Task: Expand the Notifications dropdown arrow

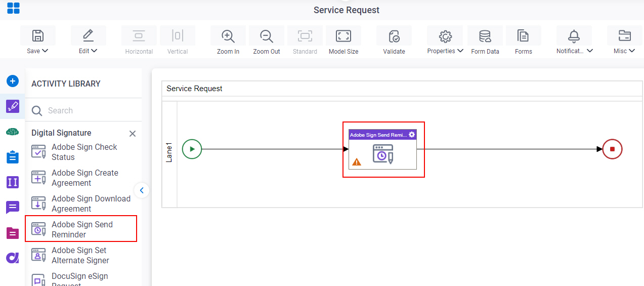Action: [590, 51]
